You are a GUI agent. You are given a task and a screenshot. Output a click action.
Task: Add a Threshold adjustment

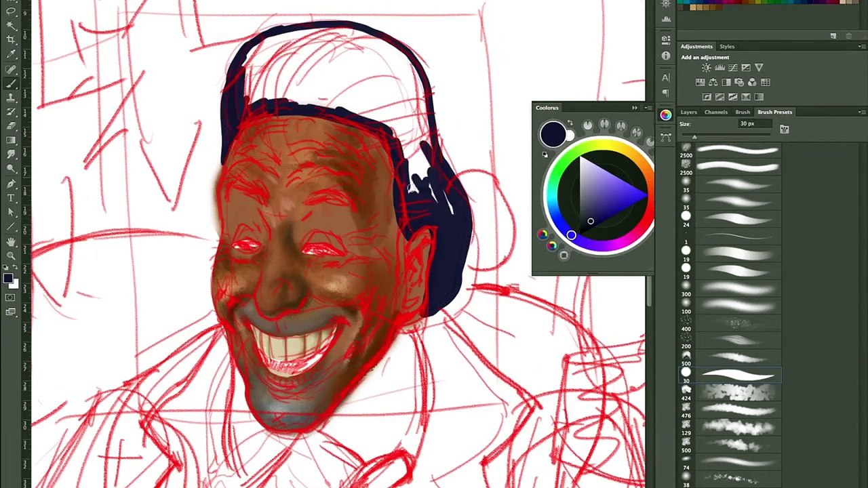coord(733,97)
